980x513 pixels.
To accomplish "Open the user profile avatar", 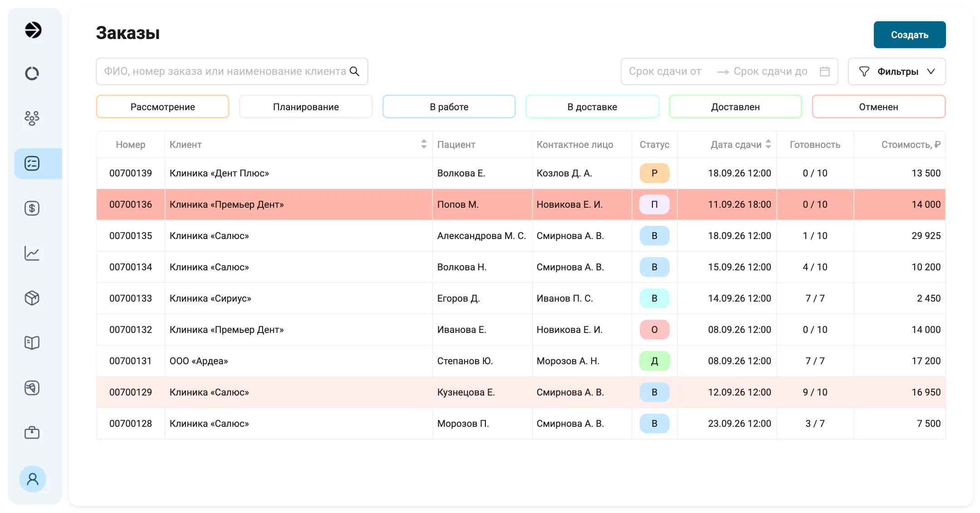I will [33, 479].
